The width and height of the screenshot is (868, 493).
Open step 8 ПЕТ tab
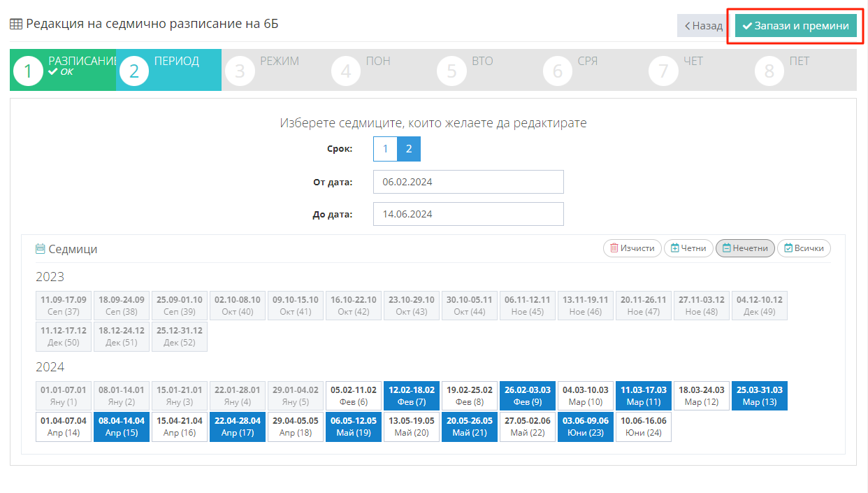click(x=804, y=70)
